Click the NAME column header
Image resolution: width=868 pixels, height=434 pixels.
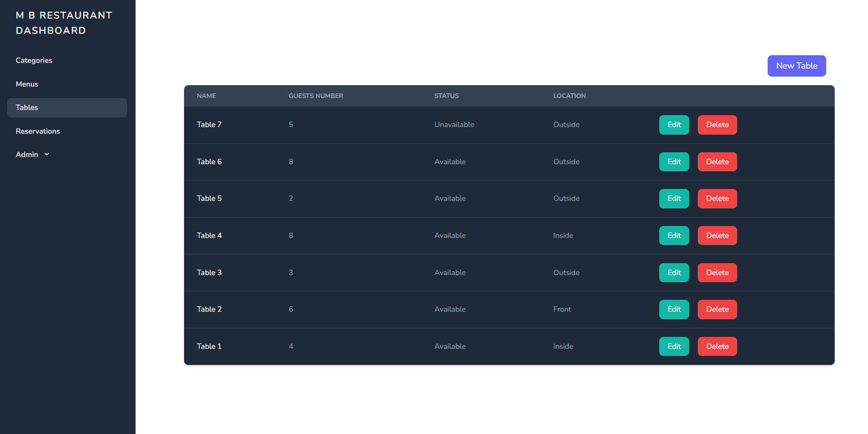tap(206, 96)
